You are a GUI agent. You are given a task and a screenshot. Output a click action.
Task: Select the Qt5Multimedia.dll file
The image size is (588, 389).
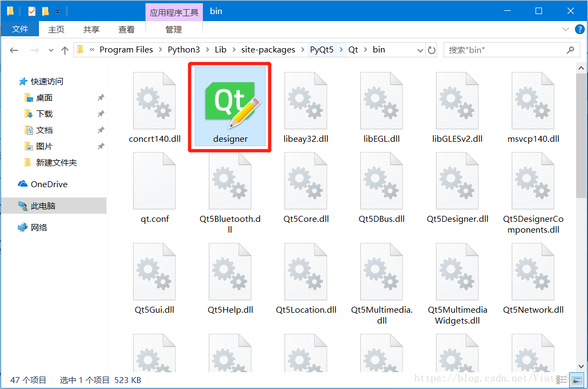pyautogui.click(x=381, y=283)
